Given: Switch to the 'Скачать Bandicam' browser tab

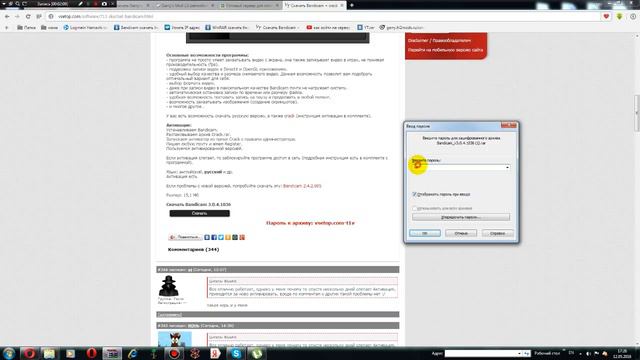Looking at the screenshot, I should (313, 5).
